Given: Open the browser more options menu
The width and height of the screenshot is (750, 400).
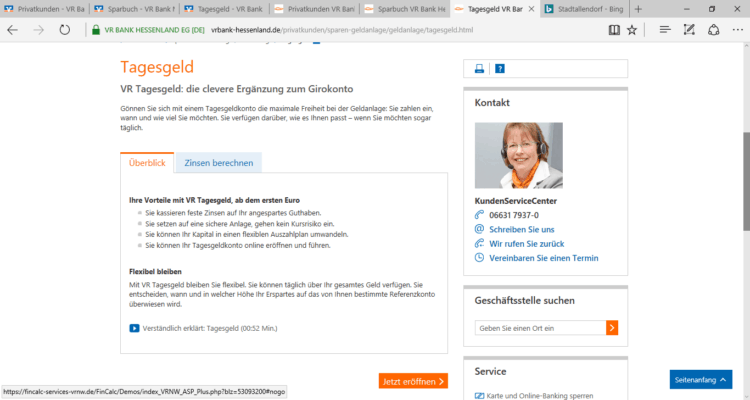Looking at the screenshot, I should (x=738, y=30).
